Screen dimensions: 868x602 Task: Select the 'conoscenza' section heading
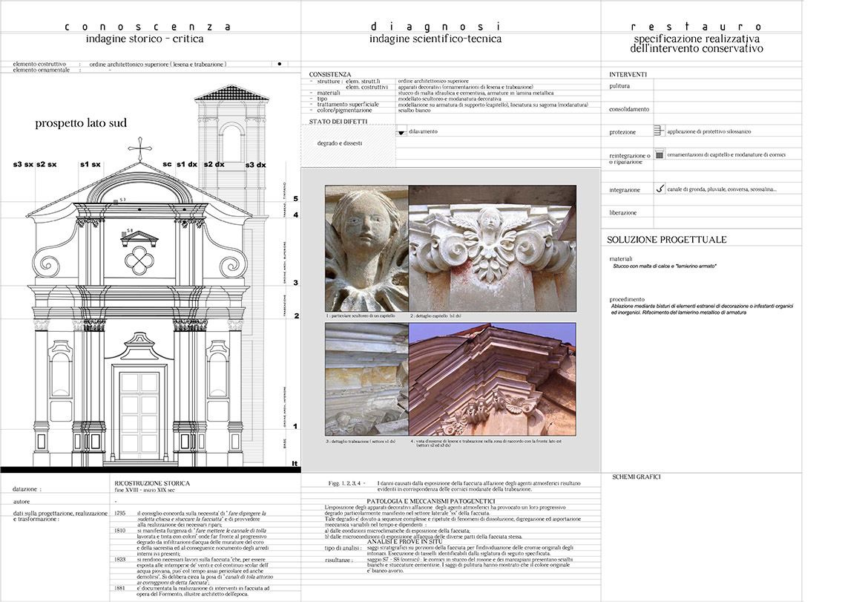click(147, 27)
